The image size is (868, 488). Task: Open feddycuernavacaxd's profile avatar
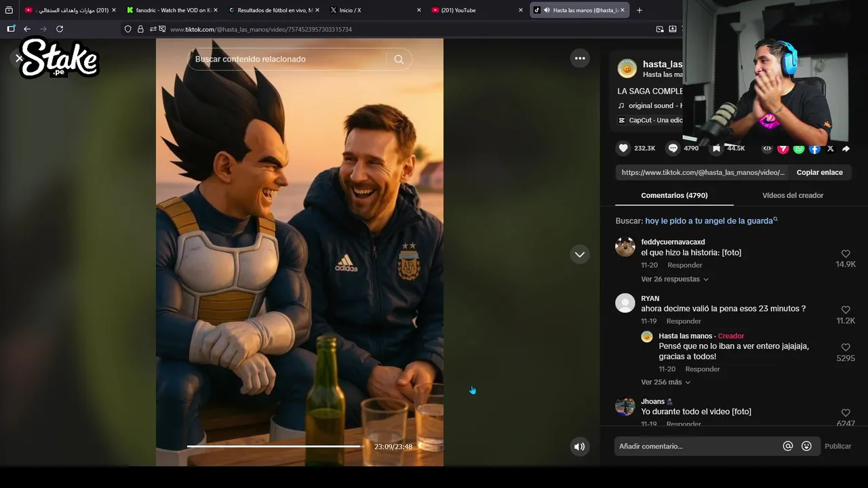point(625,247)
